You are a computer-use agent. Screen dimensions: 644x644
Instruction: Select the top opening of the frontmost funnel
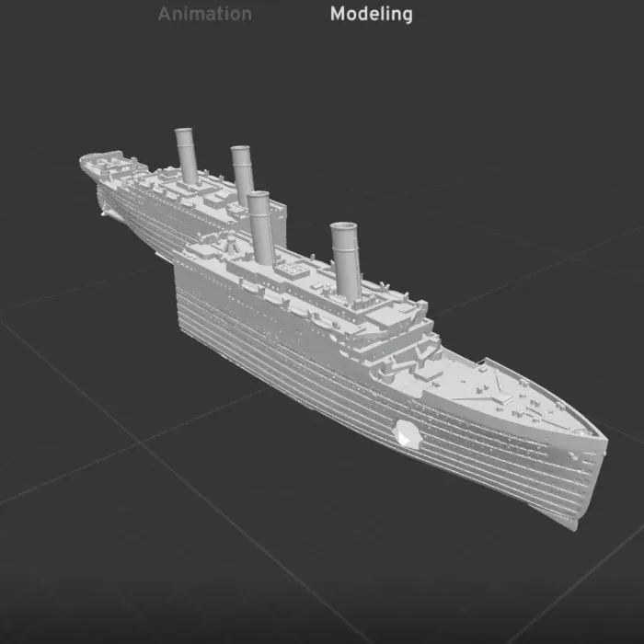point(345,227)
